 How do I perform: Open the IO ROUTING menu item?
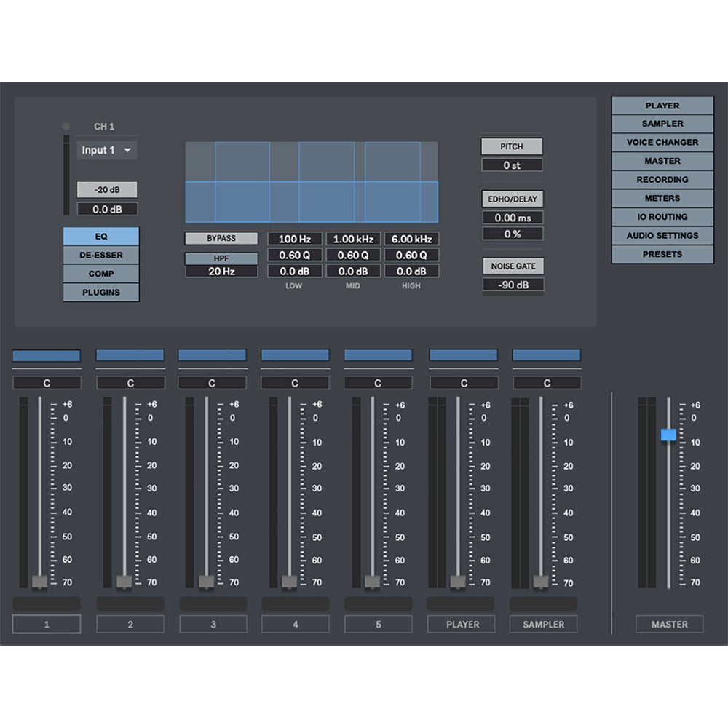point(662,217)
